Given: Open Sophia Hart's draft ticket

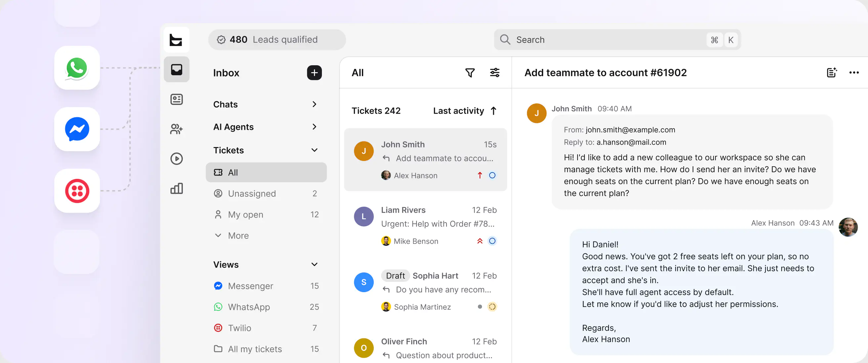Looking at the screenshot, I should pyautogui.click(x=425, y=291).
